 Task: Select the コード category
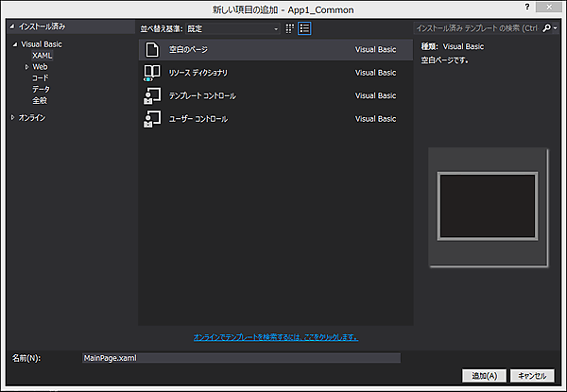[41, 77]
